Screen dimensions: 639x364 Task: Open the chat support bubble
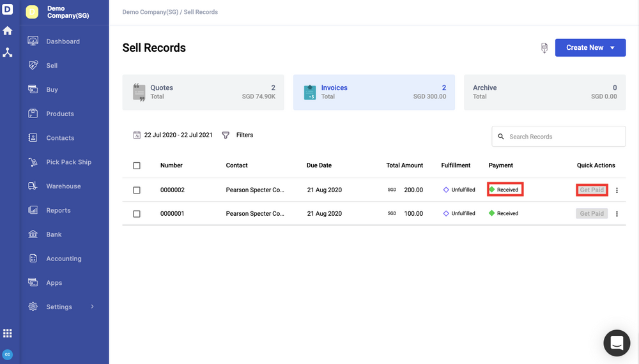pyautogui.click(x=617, y=343)
